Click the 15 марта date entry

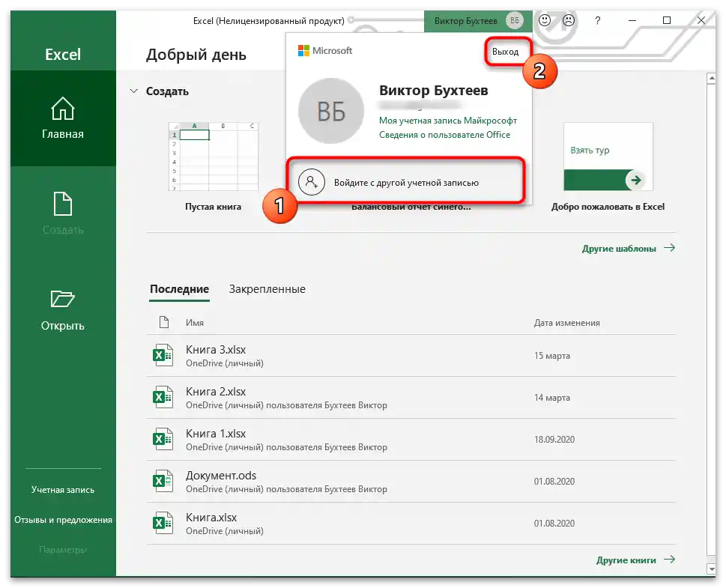(x=552, y=356)
